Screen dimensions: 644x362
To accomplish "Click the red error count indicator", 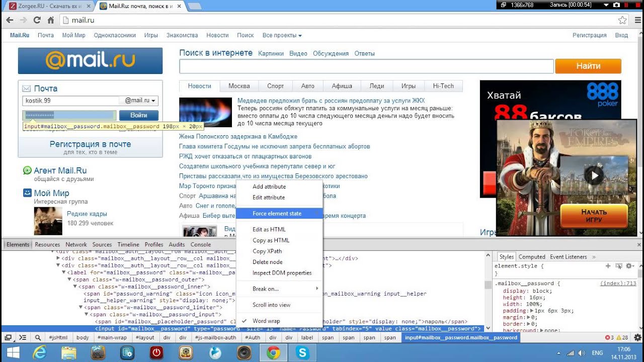I will tap(610, 337).
